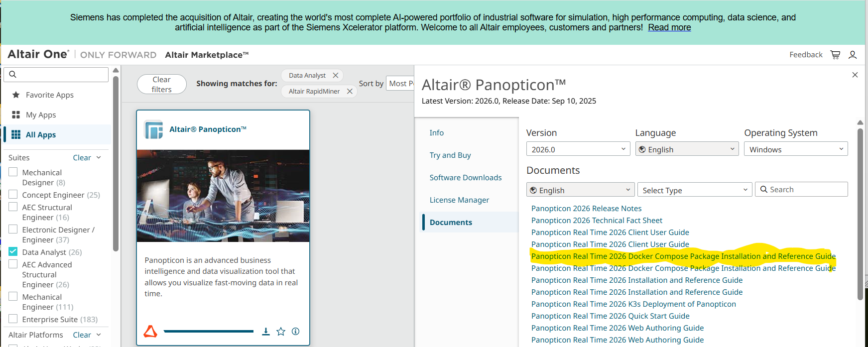The height and width of the screenshot is (347, 868).
Task: Focus the sidebar app search field
Action: (56, 75)
